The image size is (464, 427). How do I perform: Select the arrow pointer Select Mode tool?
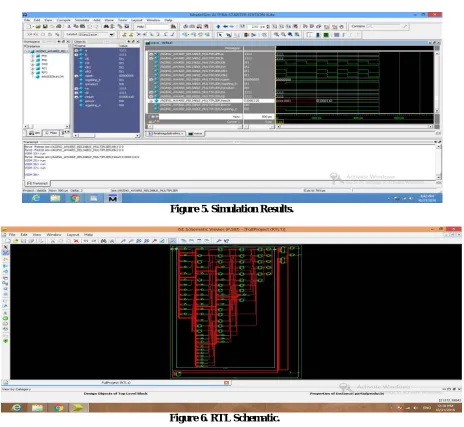point(220,35)
